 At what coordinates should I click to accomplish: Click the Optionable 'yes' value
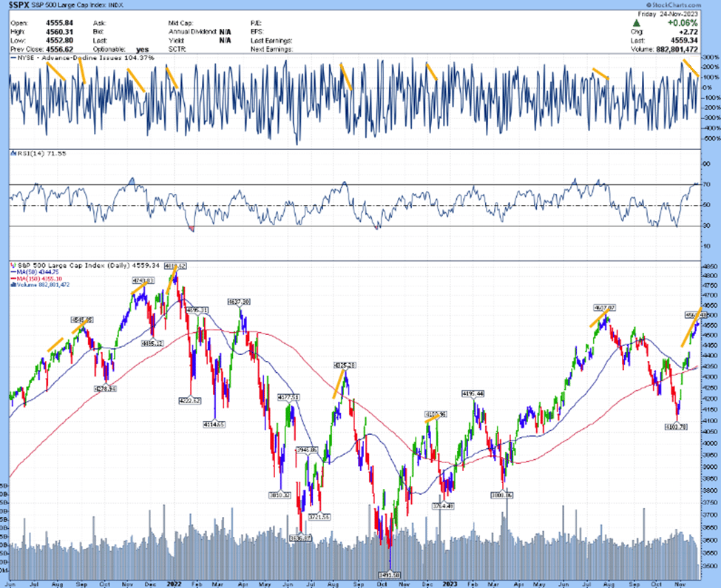(143, 50)
